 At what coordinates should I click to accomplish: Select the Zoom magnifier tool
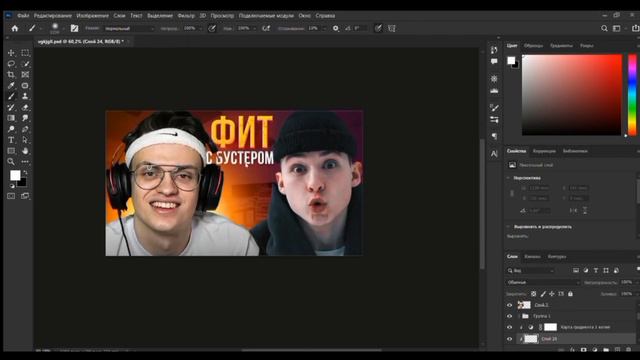point(11,162)
